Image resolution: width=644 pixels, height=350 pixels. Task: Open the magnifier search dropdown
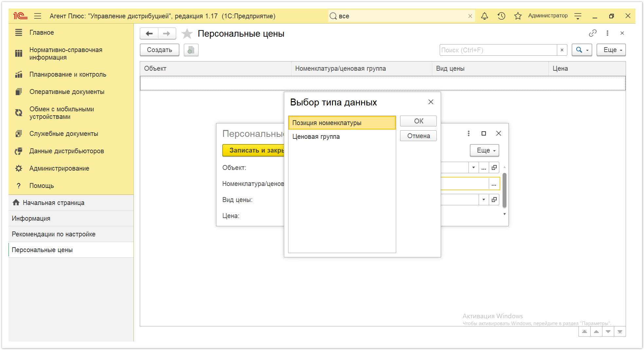(582, 50)
